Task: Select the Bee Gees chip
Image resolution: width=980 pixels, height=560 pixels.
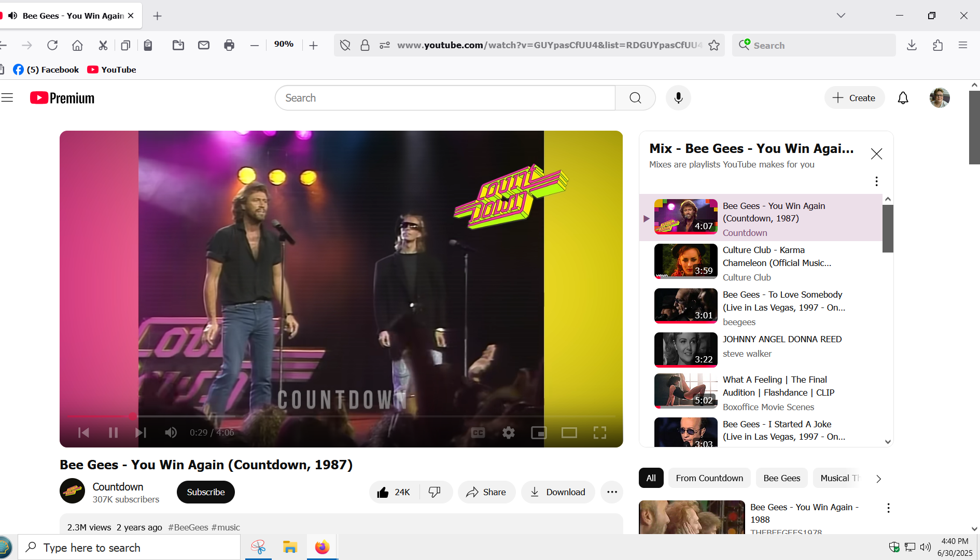Action: [x=781, y=478]
